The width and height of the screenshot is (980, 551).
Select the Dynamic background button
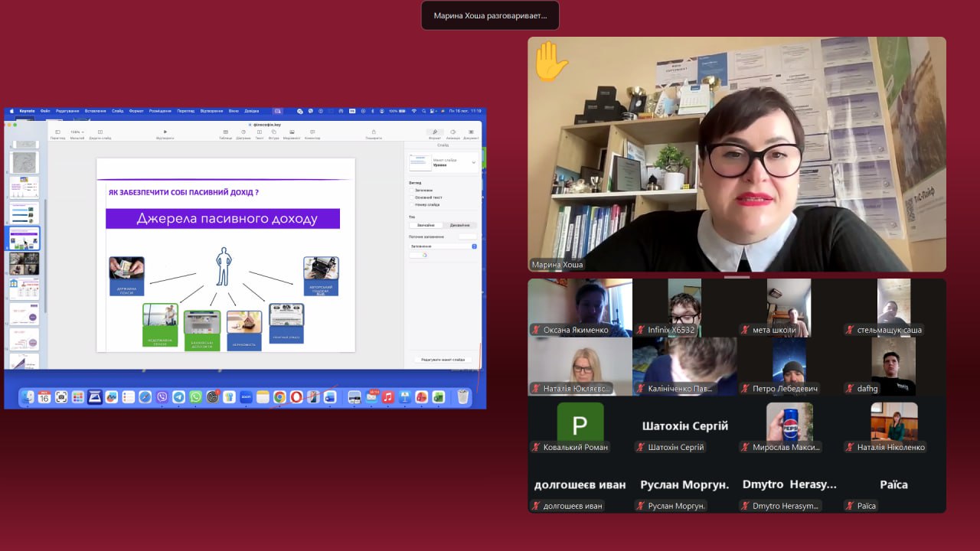[459, 225]
